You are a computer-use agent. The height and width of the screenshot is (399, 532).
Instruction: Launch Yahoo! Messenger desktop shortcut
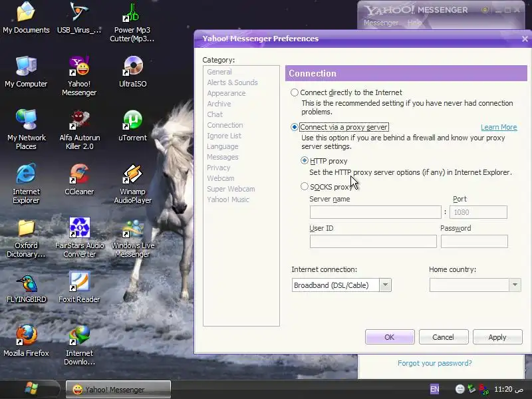(79, 76)
